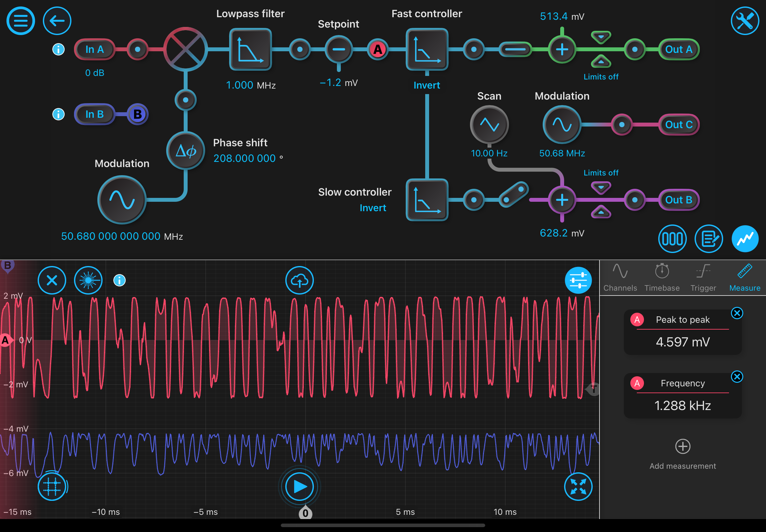Hide the oscilloscope graph view
This screenshot has height=532, width=766.
coord(745,239)
